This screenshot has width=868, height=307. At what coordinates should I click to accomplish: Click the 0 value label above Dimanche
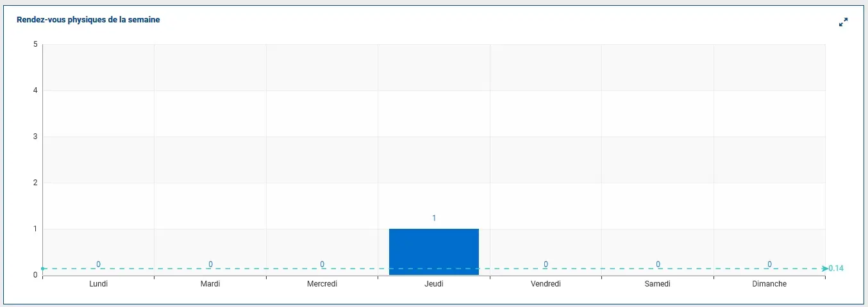(769, 264)
